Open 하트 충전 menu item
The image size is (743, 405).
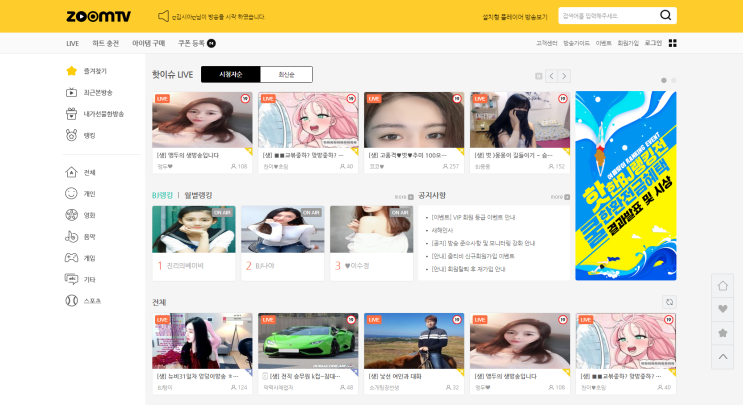click(105, 43)
